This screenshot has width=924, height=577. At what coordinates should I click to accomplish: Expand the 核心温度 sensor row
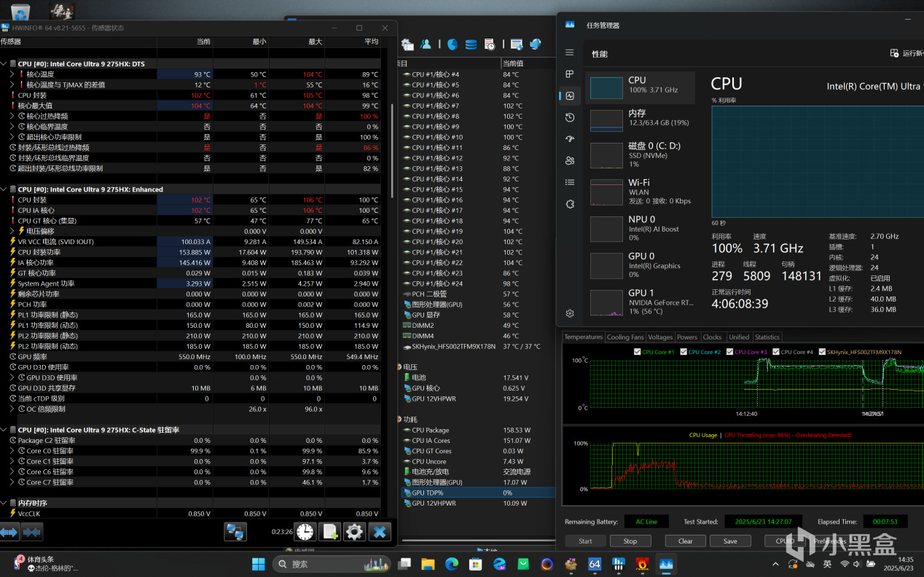[x=12, y=74]
